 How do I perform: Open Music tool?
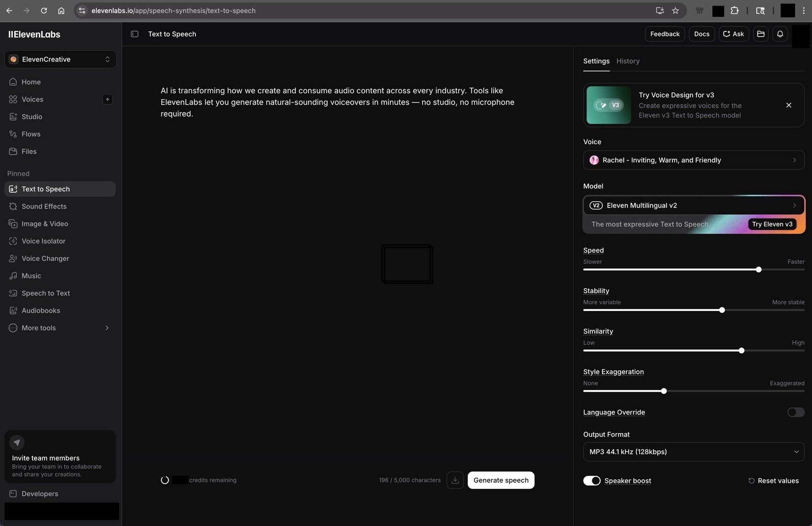[60, 276]
